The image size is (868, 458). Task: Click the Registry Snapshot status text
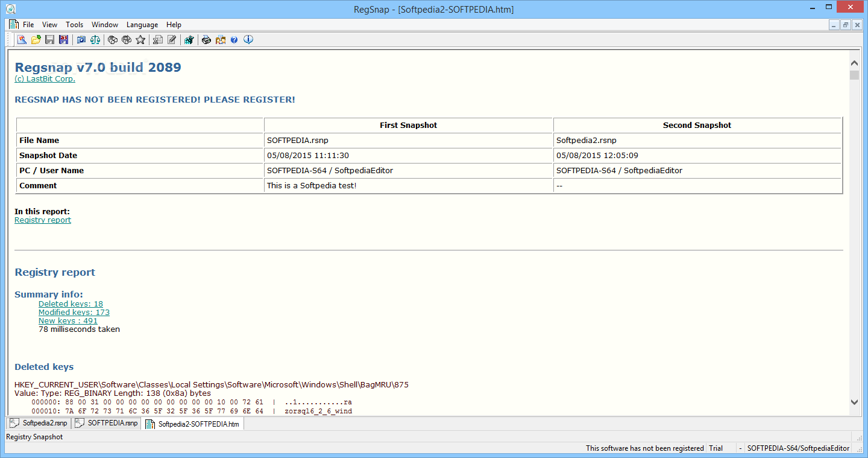coord(34,437)
